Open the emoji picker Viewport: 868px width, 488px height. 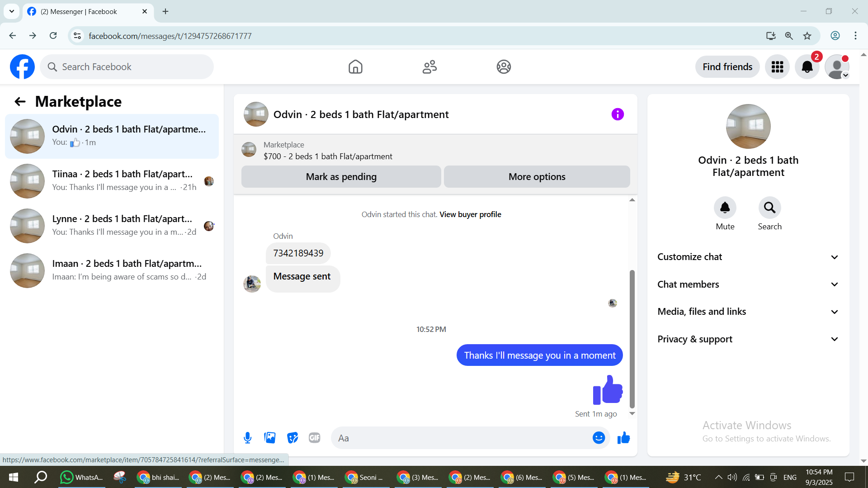[x=599, y=438]
